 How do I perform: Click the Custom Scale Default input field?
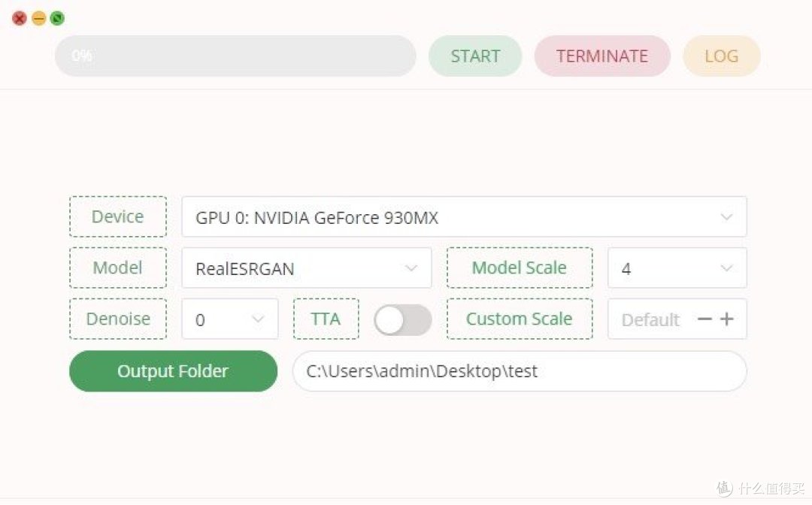click(x=650, y=320)
